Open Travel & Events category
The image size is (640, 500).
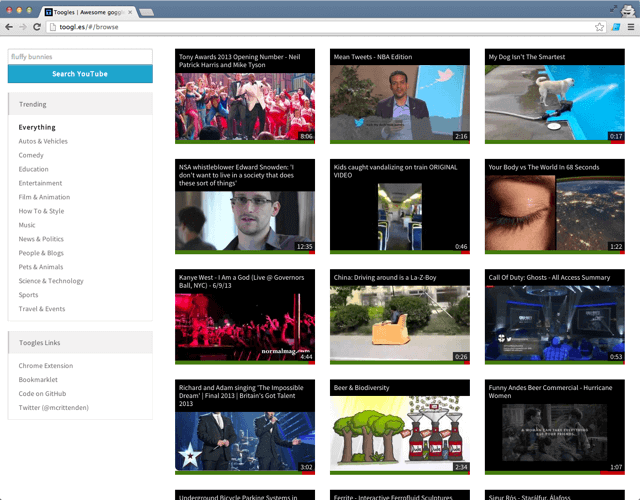(x=42, y=309)
